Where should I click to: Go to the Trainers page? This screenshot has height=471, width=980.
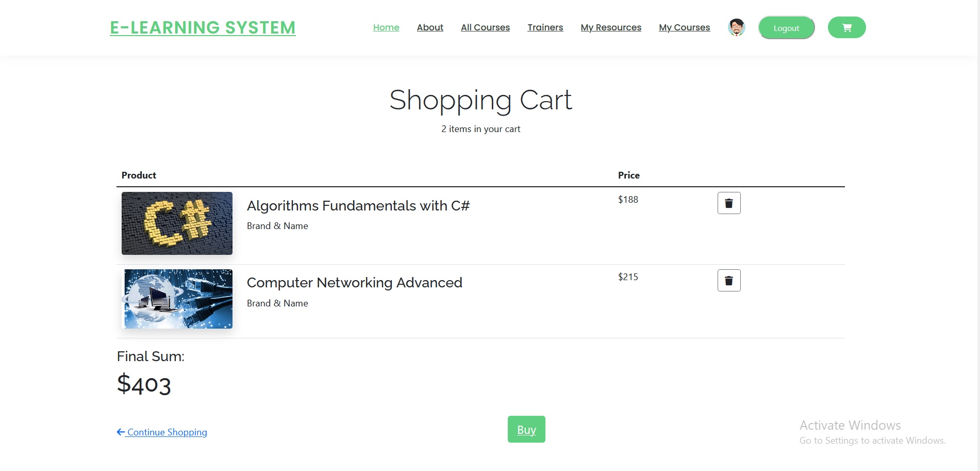(x=545, y=27)
